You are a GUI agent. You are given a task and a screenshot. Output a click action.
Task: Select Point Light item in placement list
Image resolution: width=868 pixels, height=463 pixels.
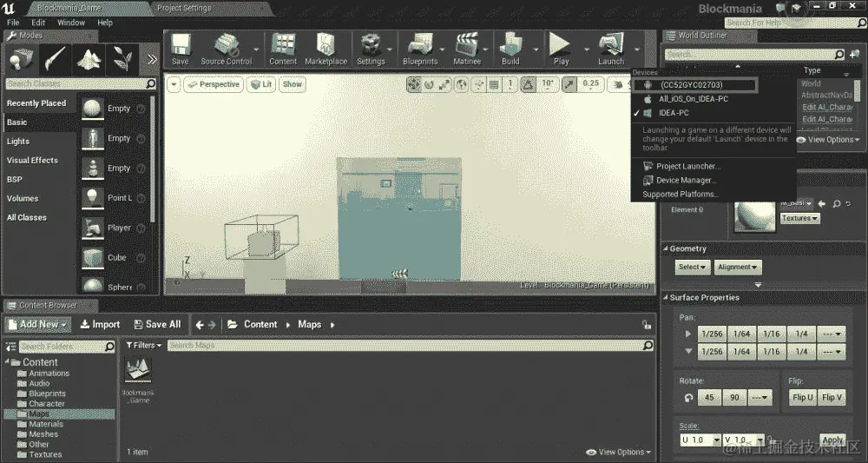(114, 198)
